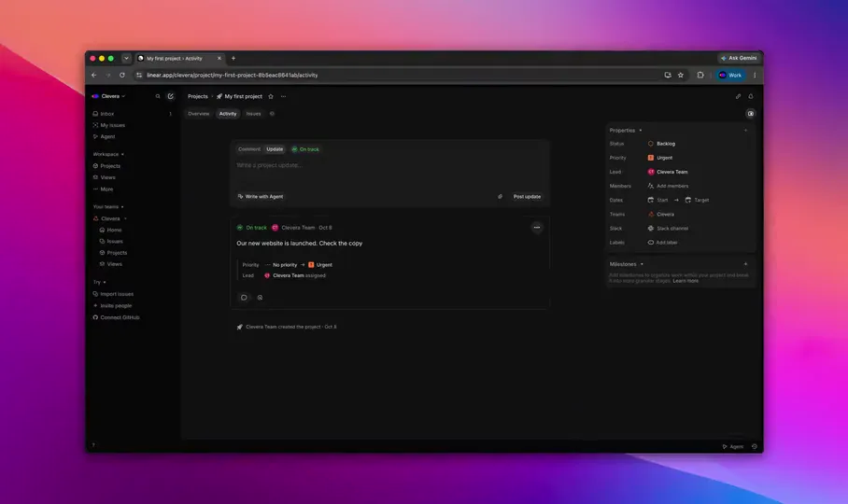Change the Lead Clevera Team property
The image size is (848, 504).
point(668,172)
